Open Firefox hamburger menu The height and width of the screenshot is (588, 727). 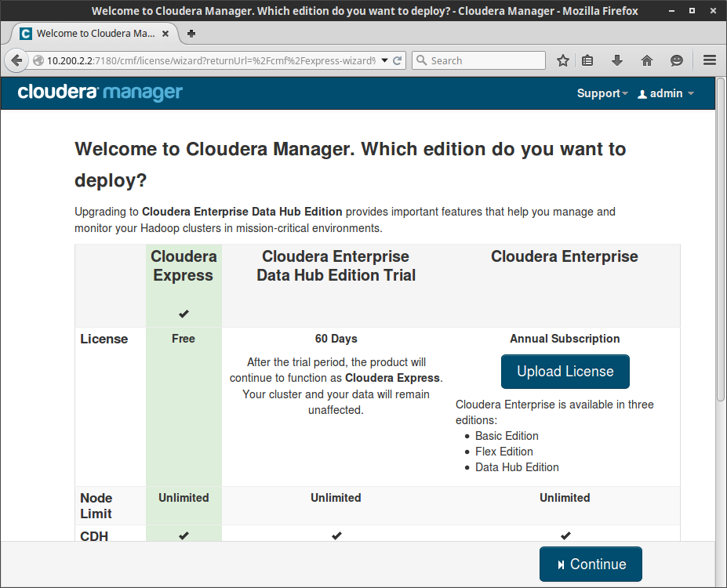pos(710,60)
